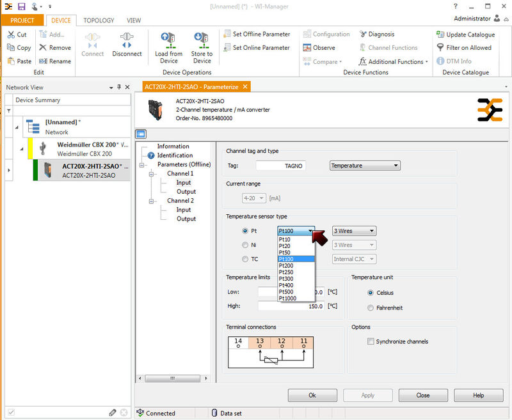
Task: Click the Tag input field
Action: point(280,166)
